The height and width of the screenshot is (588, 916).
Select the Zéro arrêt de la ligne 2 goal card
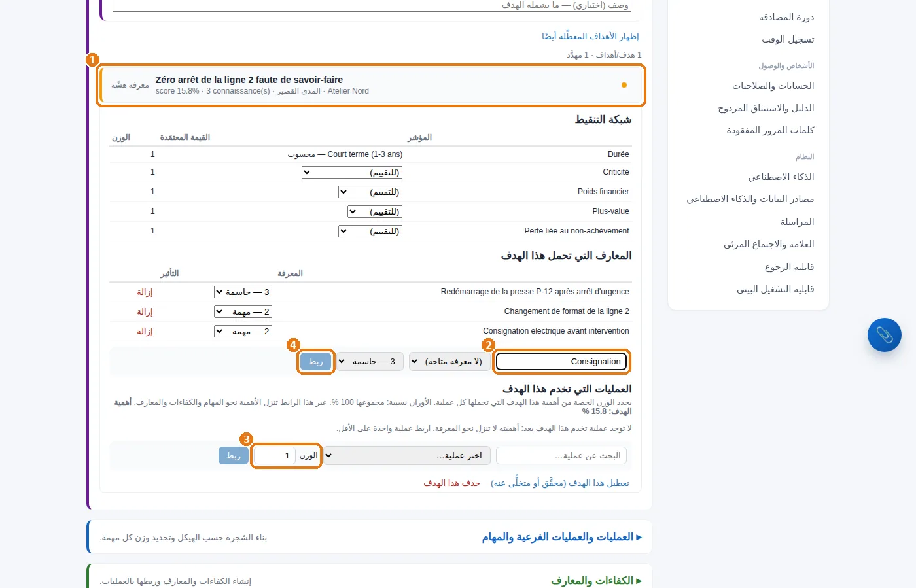click(x=371, y=85)
